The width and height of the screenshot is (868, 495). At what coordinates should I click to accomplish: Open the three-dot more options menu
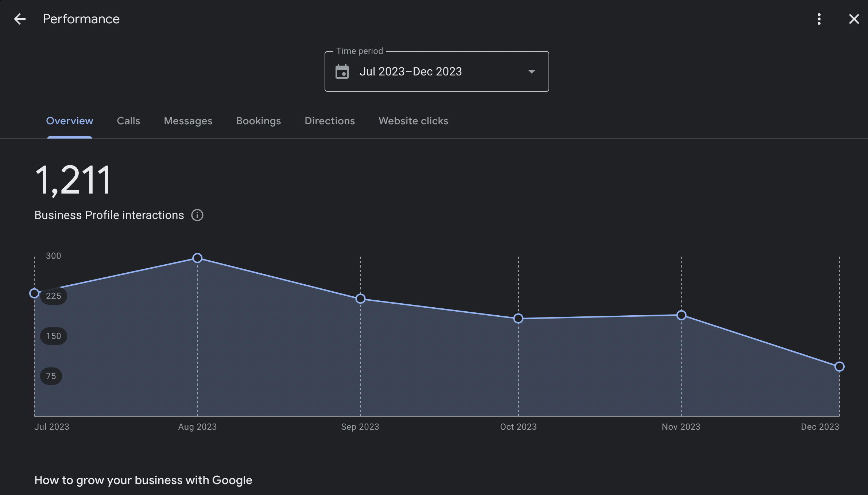(819, 19)
